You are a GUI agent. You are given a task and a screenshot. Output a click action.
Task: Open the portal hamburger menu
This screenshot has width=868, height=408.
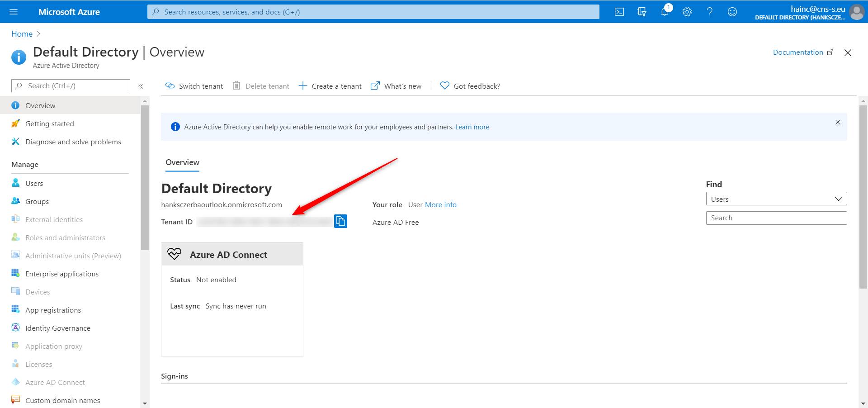14,12
